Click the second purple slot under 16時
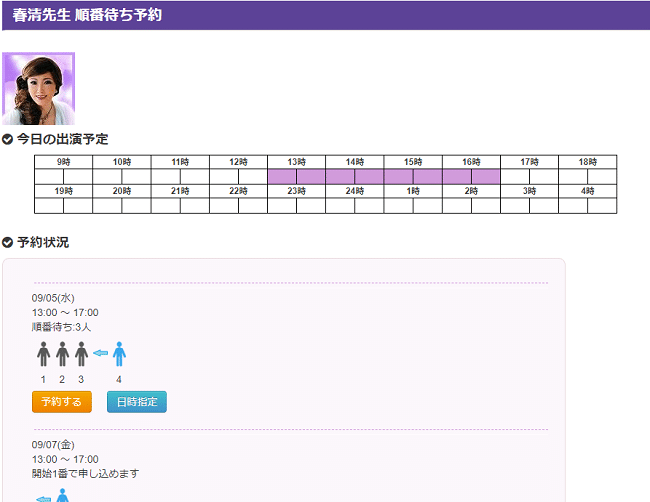Screen dimensions: 650x502 [486, 177]
